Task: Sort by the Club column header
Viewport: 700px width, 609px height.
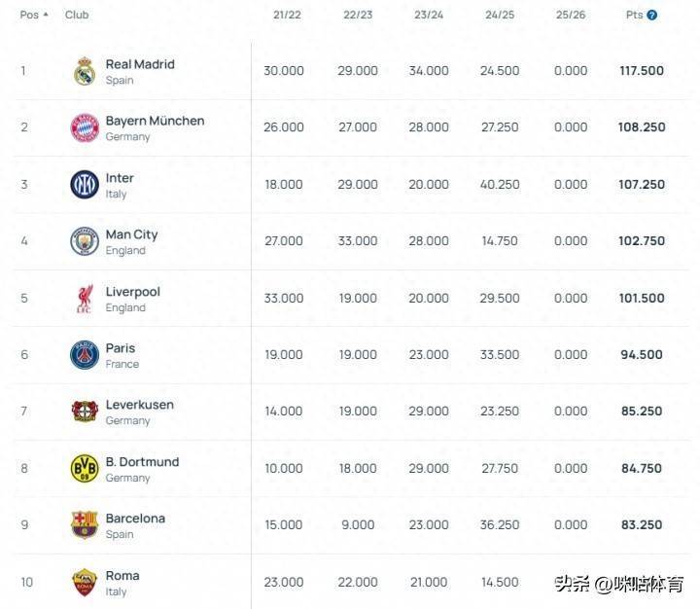Action: click(x=77, y=15)
